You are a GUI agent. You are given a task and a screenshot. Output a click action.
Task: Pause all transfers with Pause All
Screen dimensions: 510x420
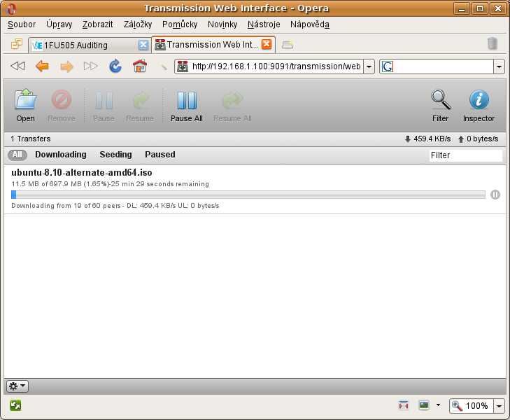(x=187, y=105)
